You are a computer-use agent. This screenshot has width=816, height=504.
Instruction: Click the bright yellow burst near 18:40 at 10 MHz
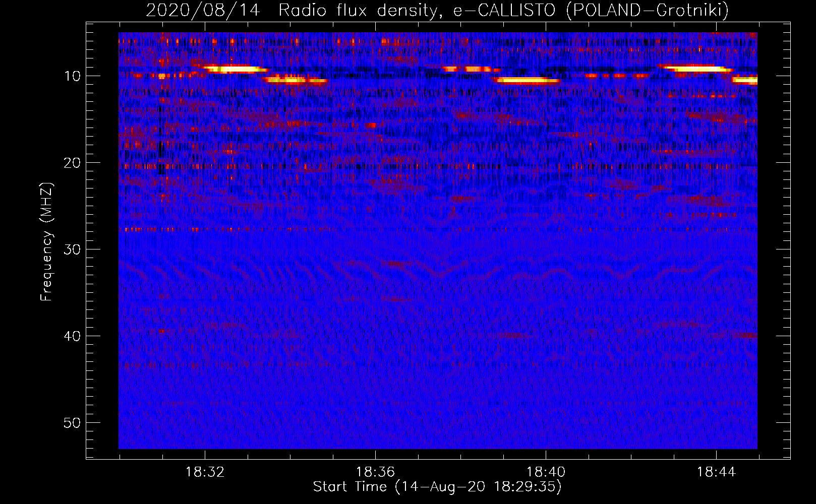(x=527, y=80)
